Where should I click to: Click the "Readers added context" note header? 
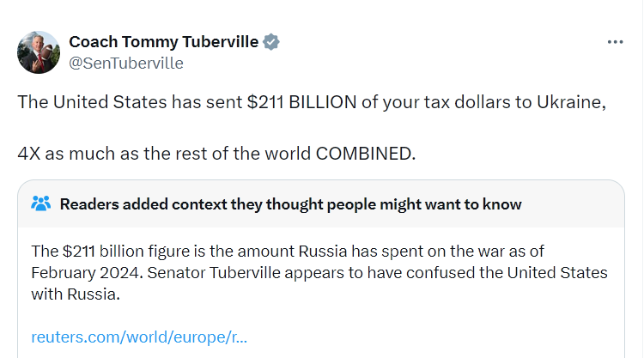[x=290, y=203]
